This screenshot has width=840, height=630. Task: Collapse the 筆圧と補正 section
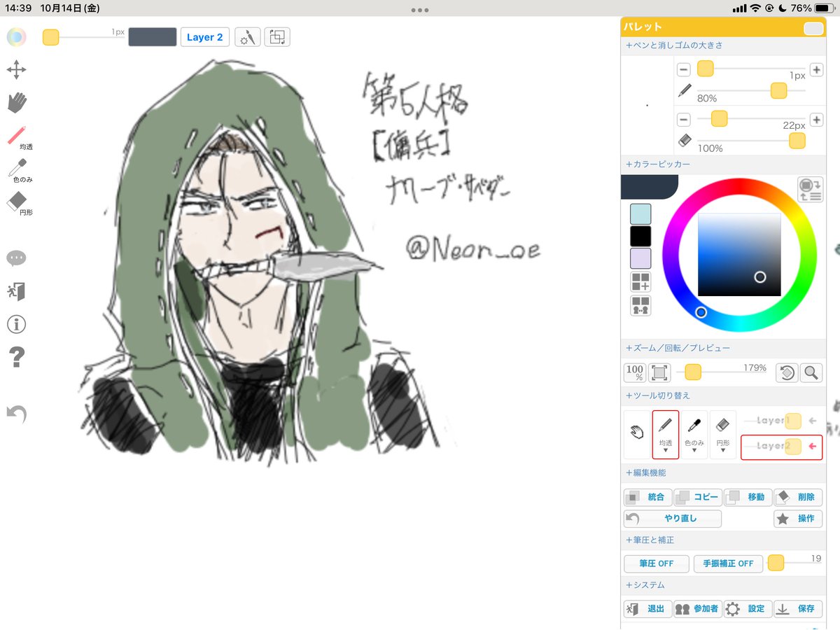pos(651,540)
